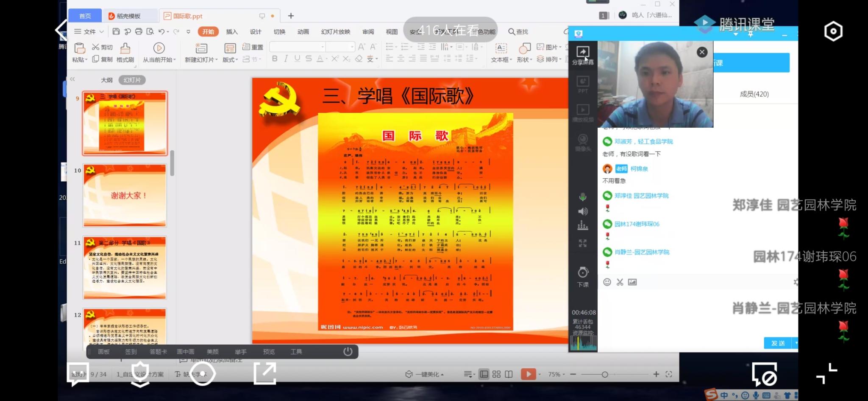Open the File (文件) menu dropdown arrow

tap(102, 32)
